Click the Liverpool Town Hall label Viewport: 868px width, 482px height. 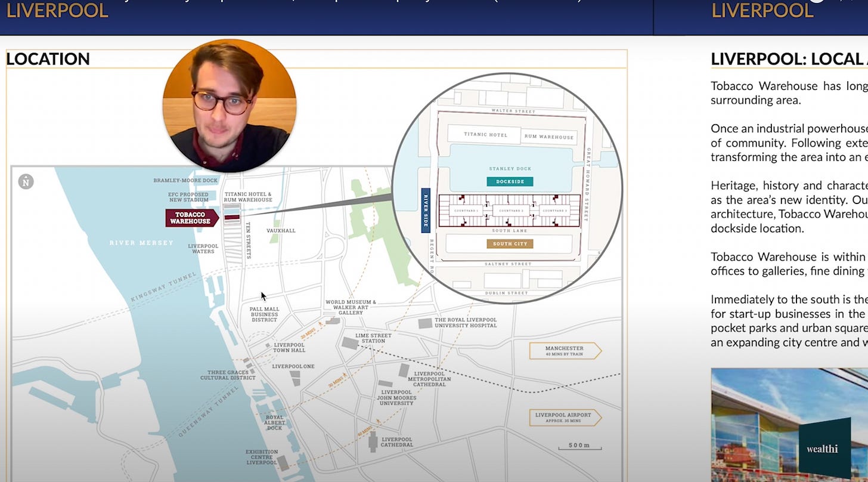[x=290, y=348]
